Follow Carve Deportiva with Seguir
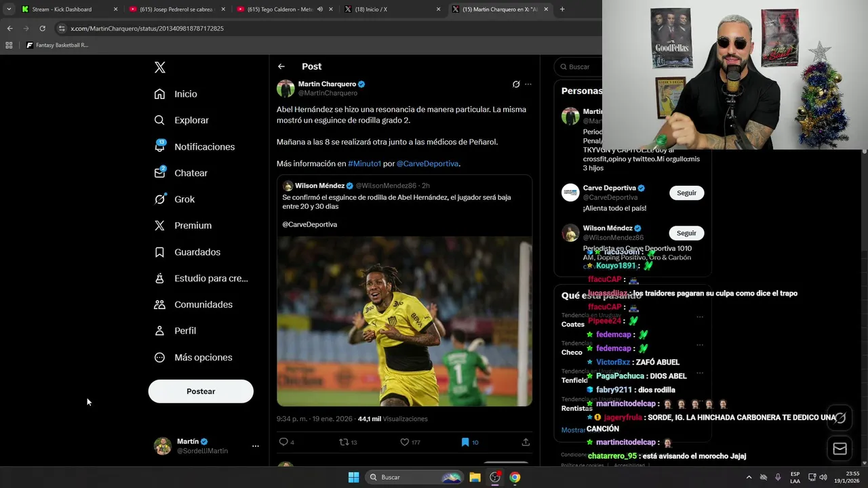 point(686,192)
